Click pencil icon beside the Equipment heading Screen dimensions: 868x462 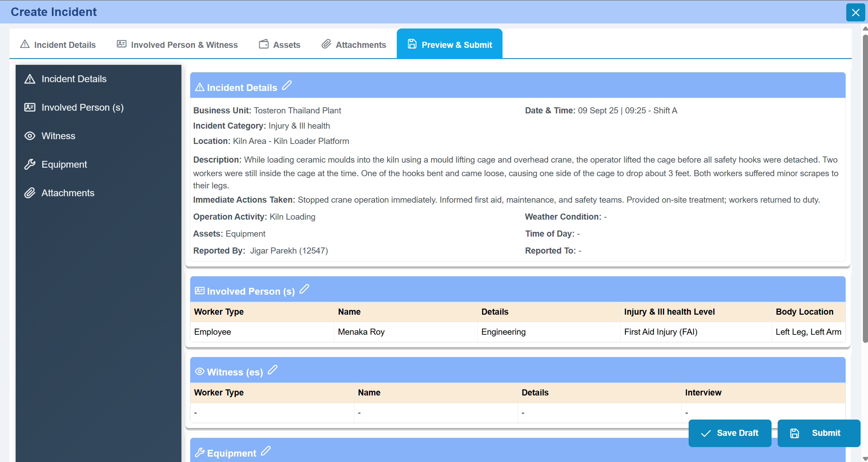[266, 451]
